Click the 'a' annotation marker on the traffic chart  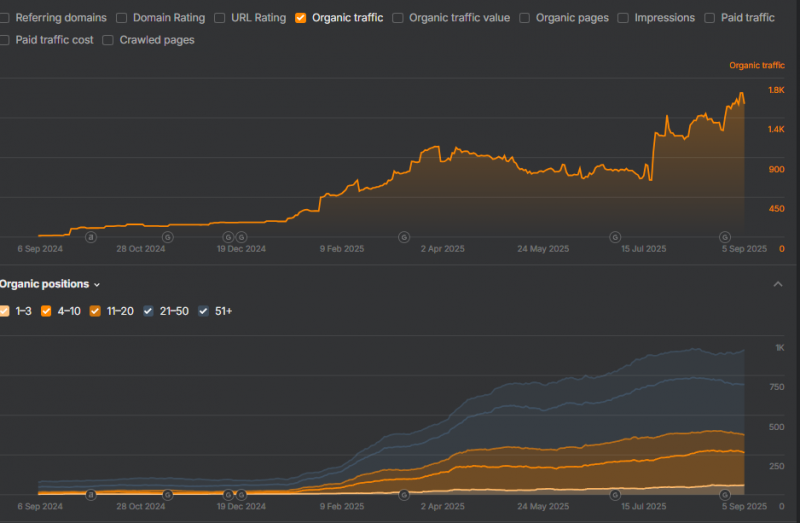point(91,237)
